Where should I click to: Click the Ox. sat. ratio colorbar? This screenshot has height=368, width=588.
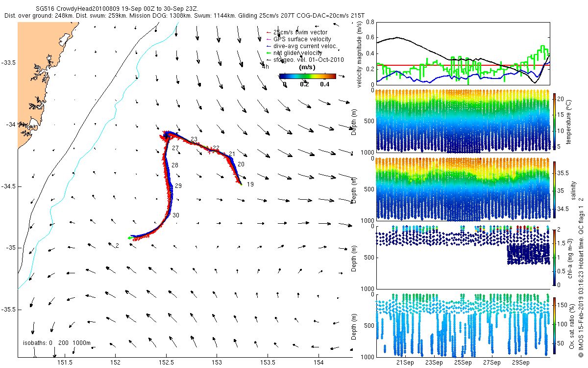coord(555,325)
